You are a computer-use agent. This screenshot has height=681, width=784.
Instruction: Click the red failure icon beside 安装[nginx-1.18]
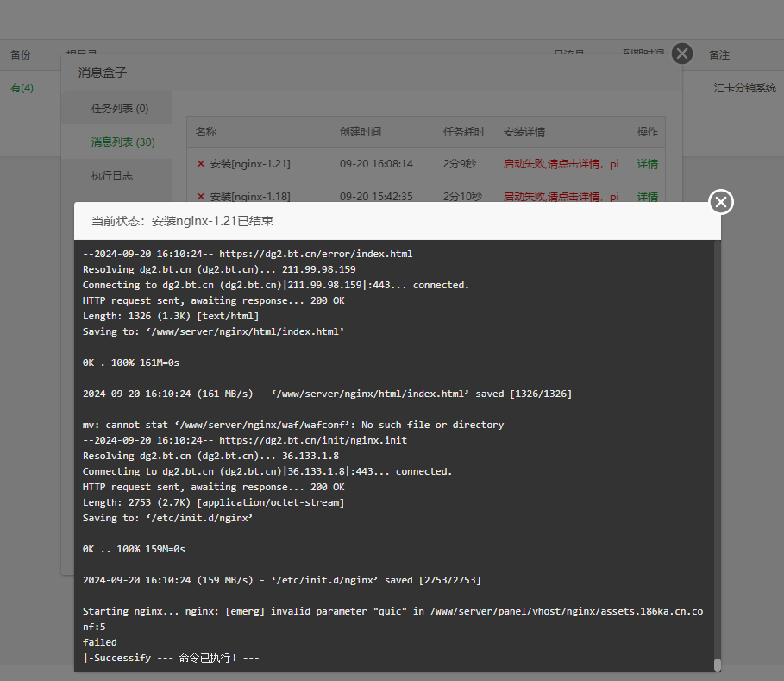point(201,196)
